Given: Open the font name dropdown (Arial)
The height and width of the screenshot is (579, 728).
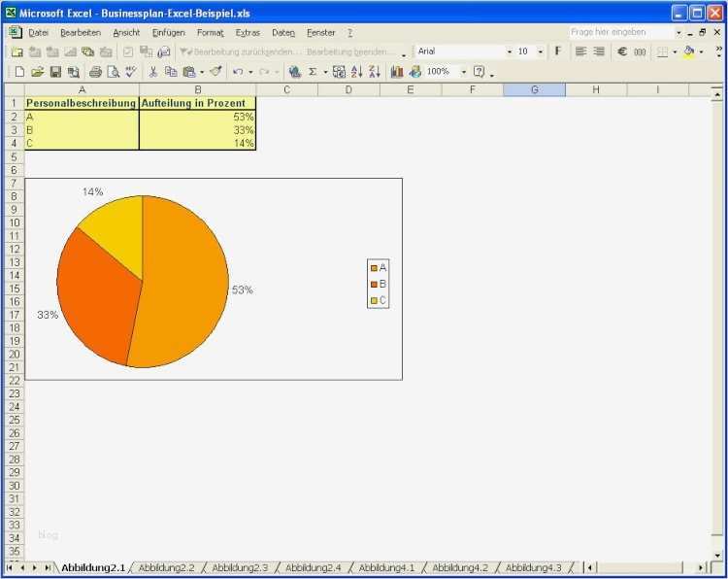Looking at the screenshot, I should tap(510, 51).
